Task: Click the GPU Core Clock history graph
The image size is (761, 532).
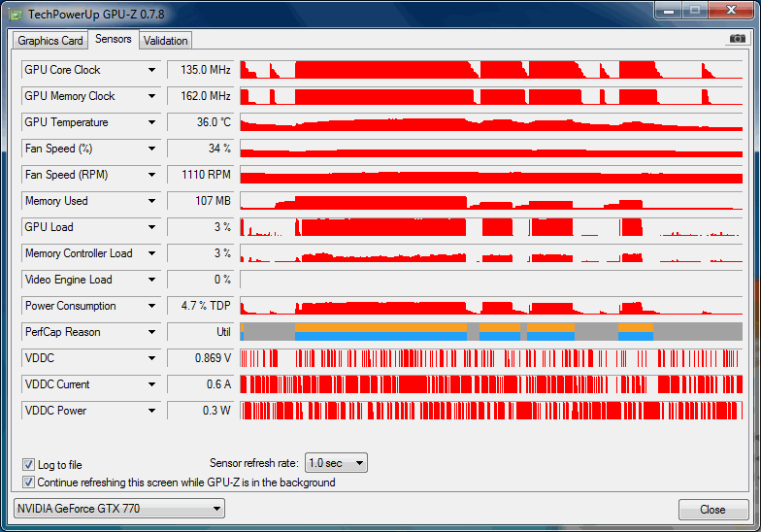Action: [491, 70]
